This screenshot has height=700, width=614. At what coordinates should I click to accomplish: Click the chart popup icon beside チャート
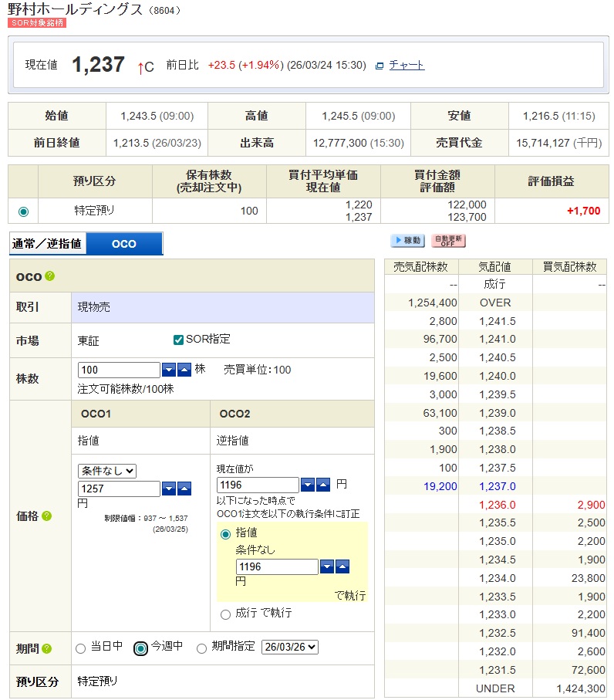click(x=380, y=66)
